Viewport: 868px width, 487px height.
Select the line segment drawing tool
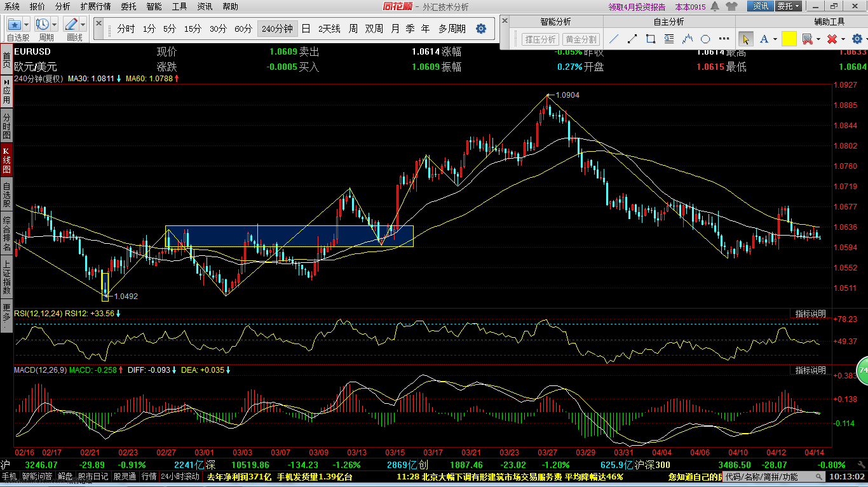point(632,39)
